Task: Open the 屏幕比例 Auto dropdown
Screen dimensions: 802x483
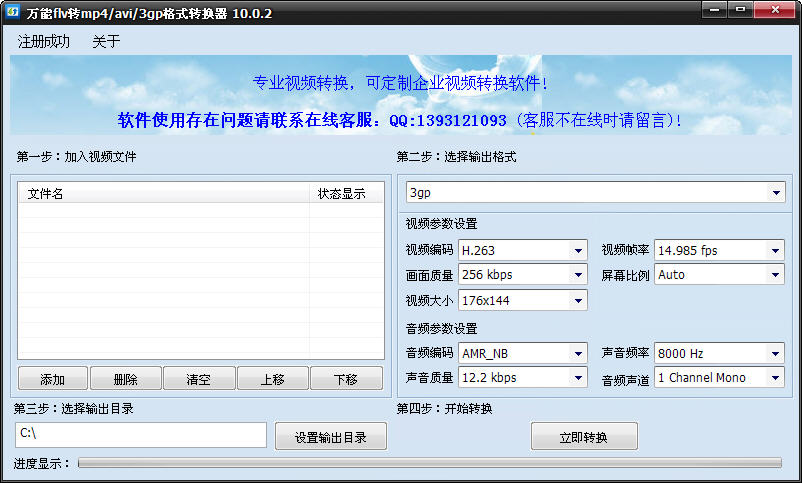Action: (719, 275)
